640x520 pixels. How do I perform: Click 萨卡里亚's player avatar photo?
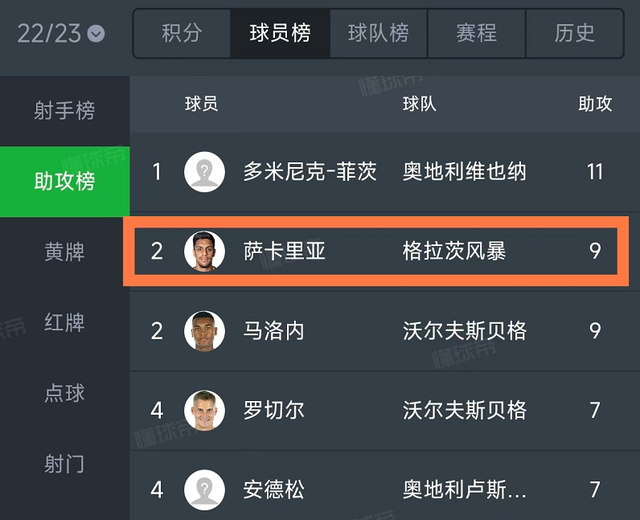tap(205, 250)
